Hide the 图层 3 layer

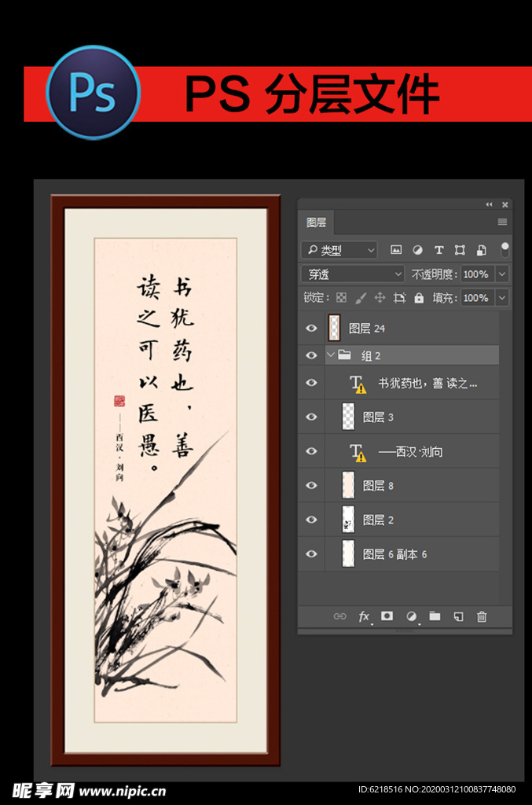[x=311, y=417]
